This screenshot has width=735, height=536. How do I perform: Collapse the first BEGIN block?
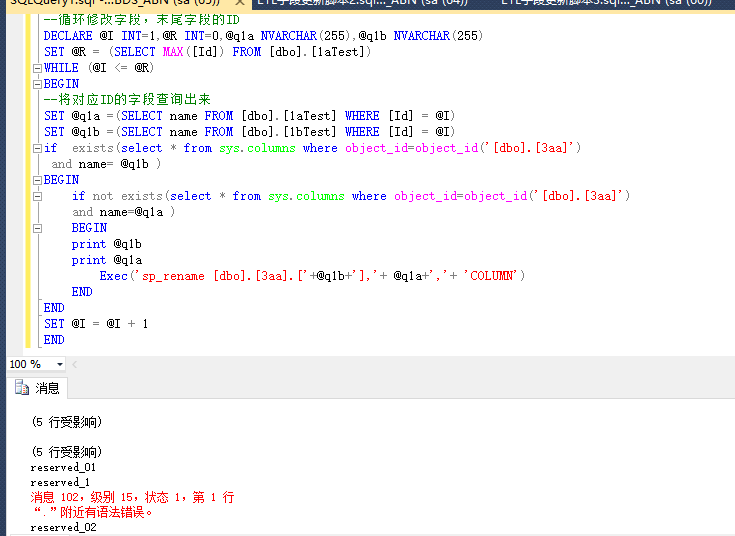click(x=38, y=84)
